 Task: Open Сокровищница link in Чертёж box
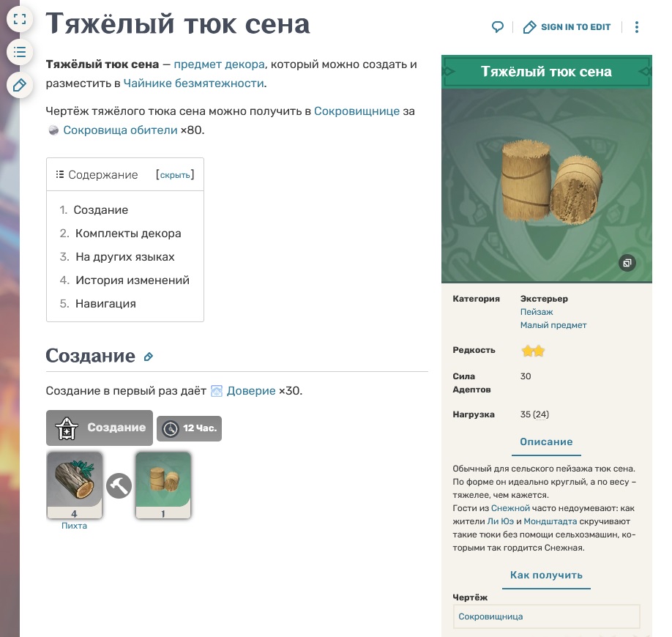[x=490, y=616]
